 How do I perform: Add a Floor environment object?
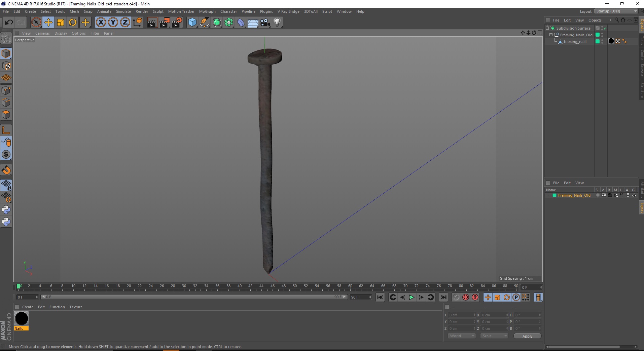pos(253,23)
